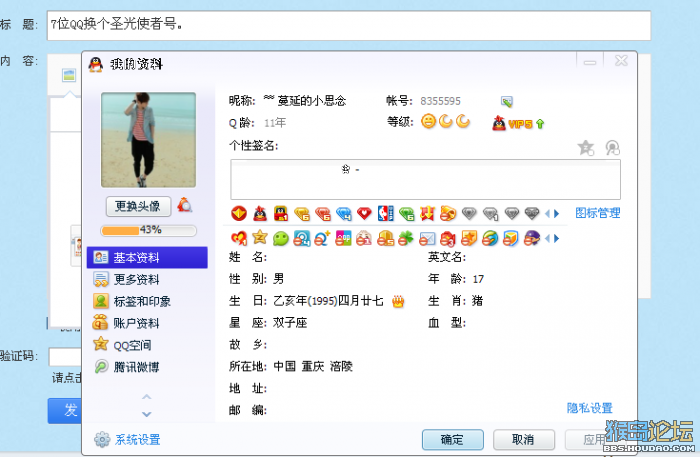Show previous icons in second badge row
The height and width of the screenshot is (457, 700).
547,239
